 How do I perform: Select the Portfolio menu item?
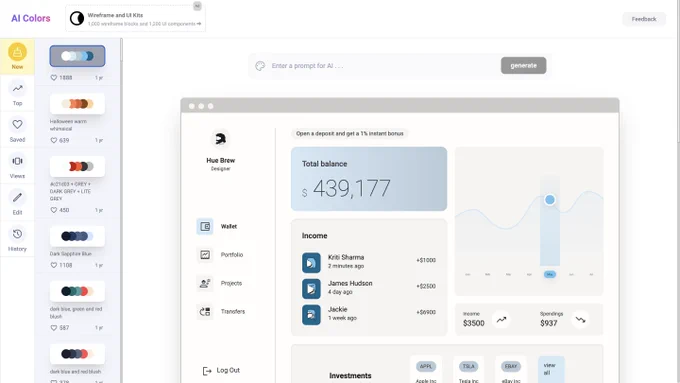tap(221, 255)
